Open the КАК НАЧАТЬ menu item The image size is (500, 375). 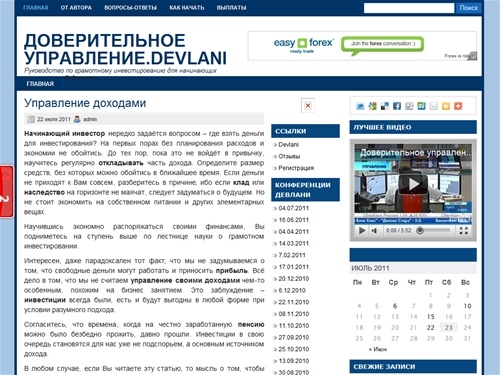187,7
